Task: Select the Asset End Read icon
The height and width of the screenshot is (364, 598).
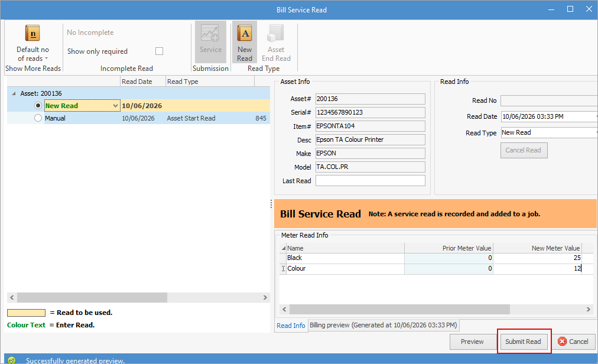Action: pyautogui.click(x=276, y=42)
